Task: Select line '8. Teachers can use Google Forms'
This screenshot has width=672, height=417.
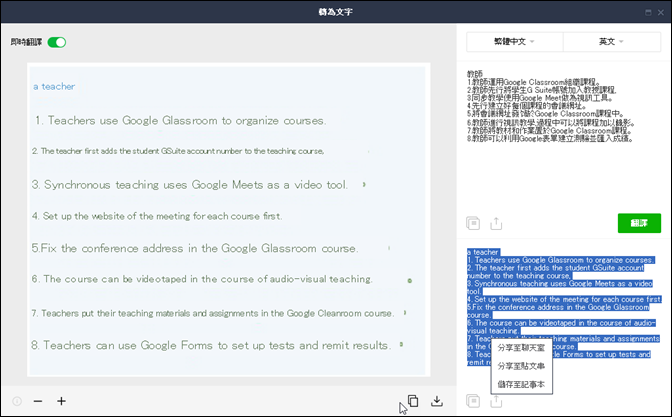Action: pos(211,345)
